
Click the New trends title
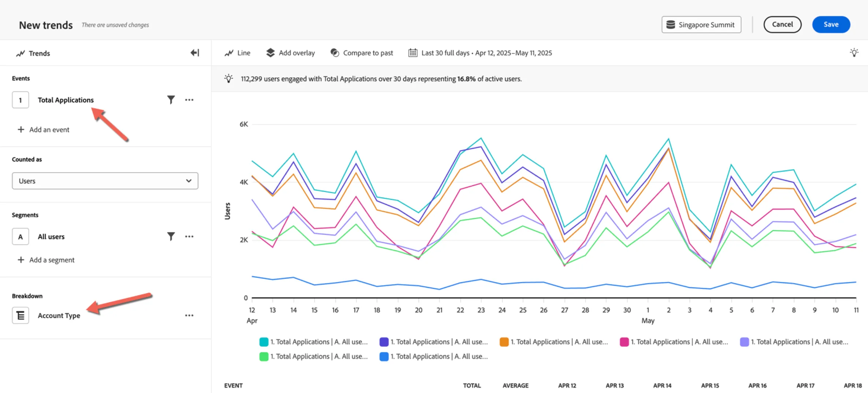[46, 25]
